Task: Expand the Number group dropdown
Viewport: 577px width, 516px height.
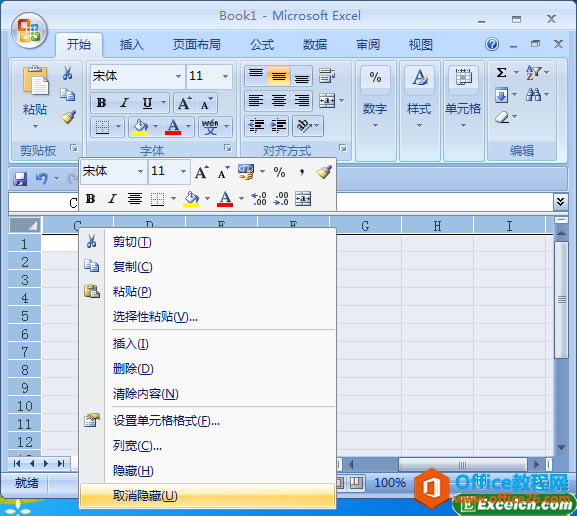Action: pos(375,126)
